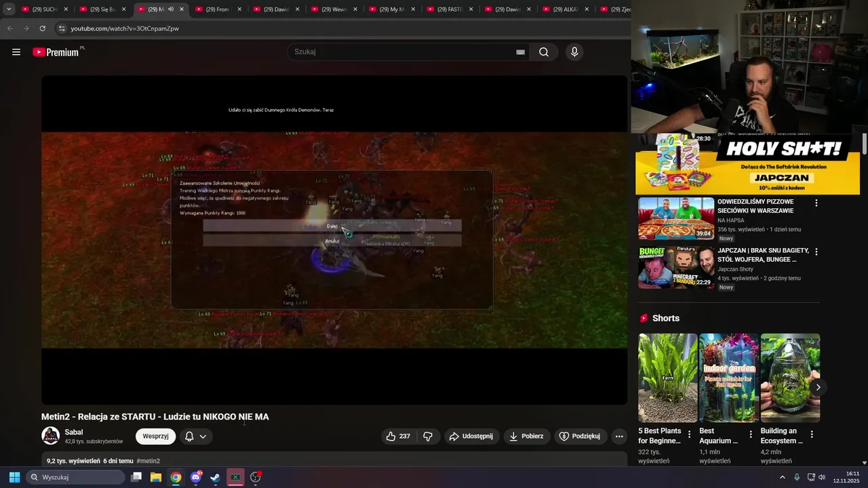Switch to the Wewn tab
The width and height of the screenshot is (868, 488).
334,9
